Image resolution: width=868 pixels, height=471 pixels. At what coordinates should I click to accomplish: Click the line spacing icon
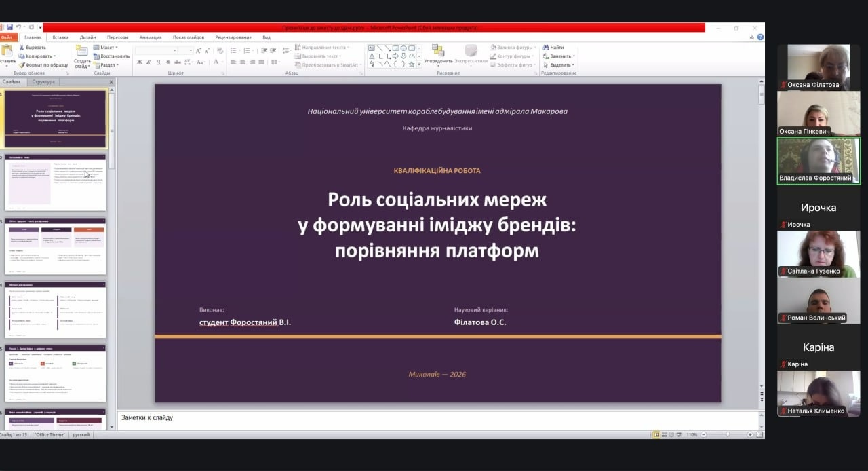pos(285,51)
